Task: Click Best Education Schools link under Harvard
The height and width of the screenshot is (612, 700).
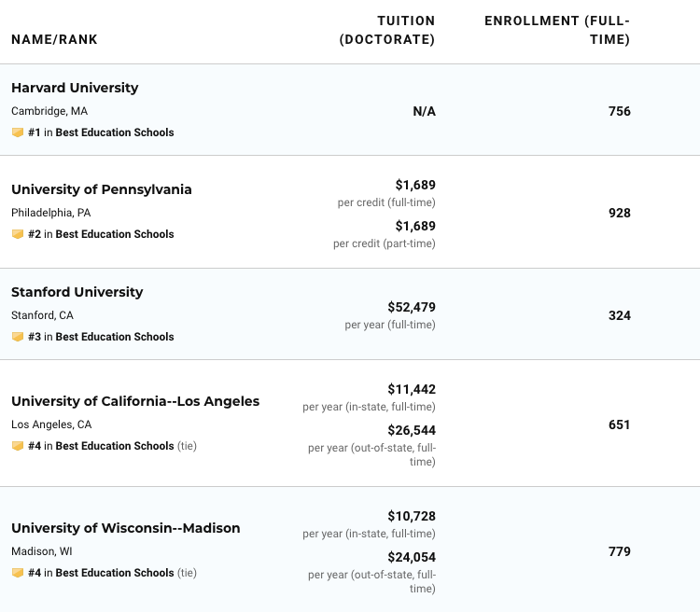Action: click(x=115, y=132)
